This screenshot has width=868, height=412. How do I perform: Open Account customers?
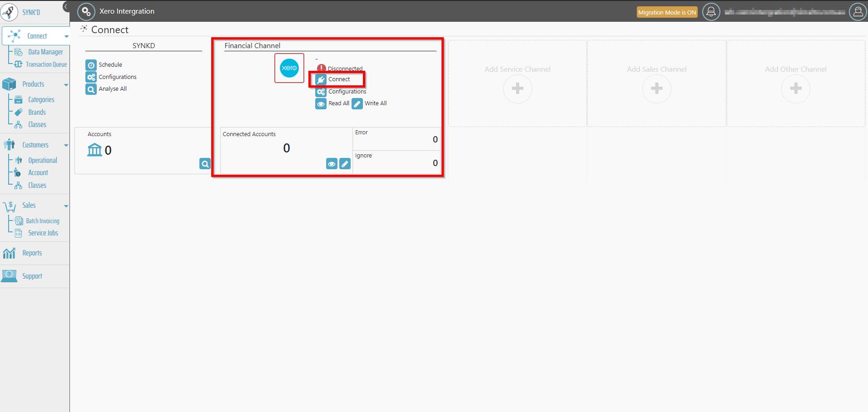[38, 173]
